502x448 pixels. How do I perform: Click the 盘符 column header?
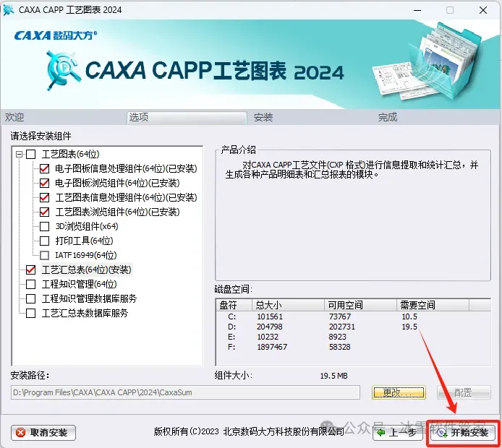pos(234,305)
